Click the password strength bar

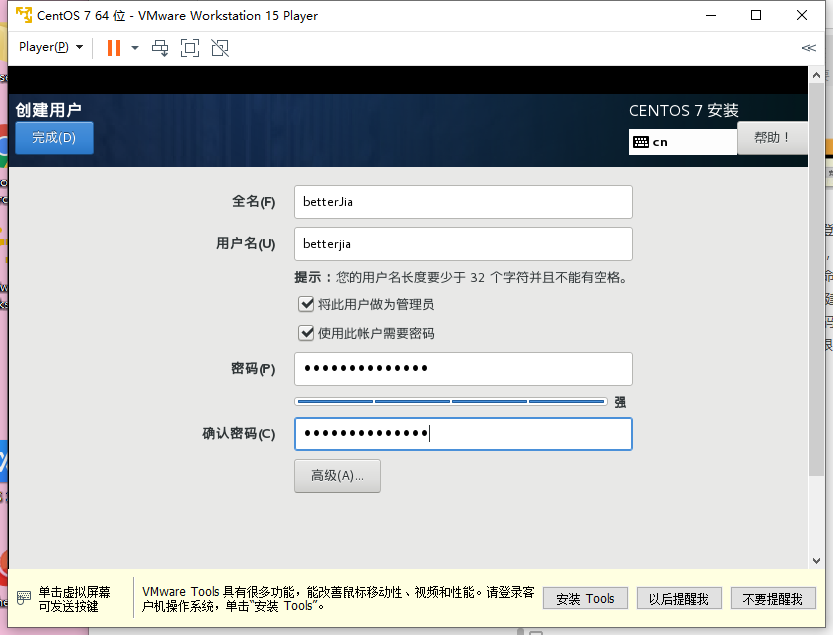pyautogui.click(x=450, y=402)
